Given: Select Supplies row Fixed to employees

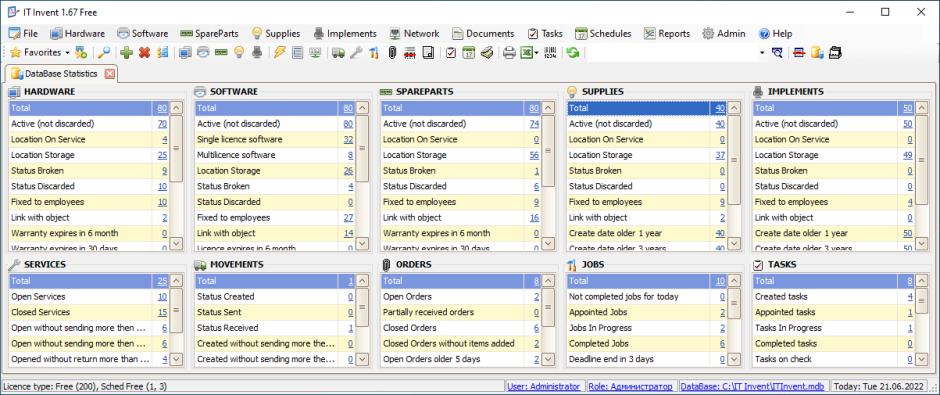Looking at the screenshot, I should (647, 202).
